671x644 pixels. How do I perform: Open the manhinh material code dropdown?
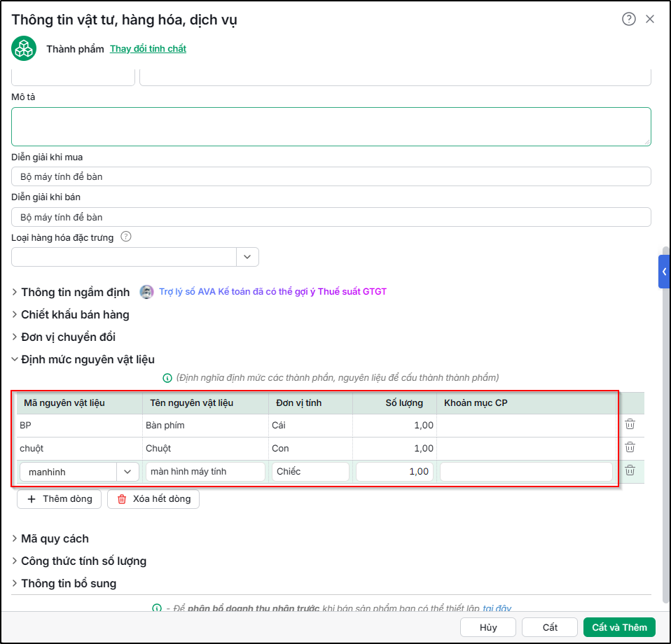pos(127,472)
